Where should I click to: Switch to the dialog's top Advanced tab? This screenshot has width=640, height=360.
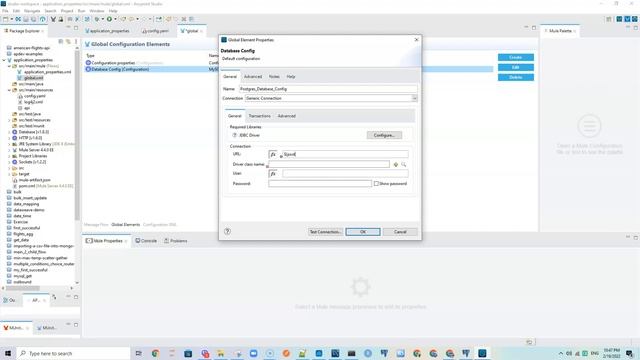click(253, 77)
